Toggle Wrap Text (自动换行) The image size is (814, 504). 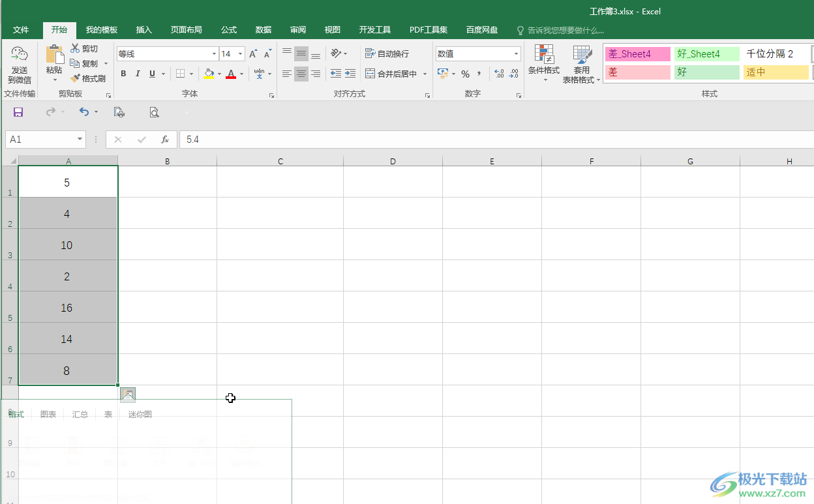tap(387, 53)
